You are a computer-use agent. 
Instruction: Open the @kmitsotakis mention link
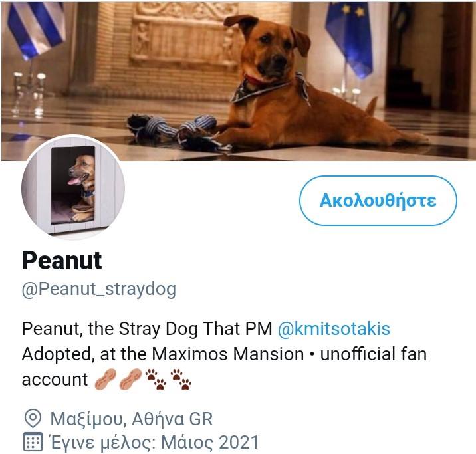pyautogui.click(x=334, y=329)
